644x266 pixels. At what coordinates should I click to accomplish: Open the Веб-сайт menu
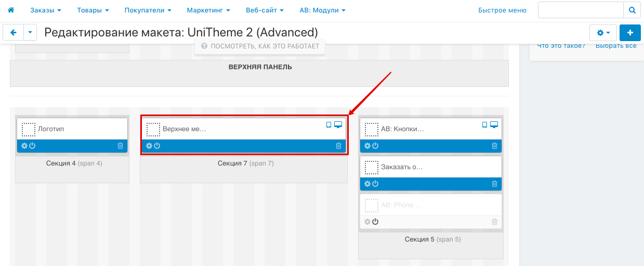pyautogui.click(x=265, y=10)
